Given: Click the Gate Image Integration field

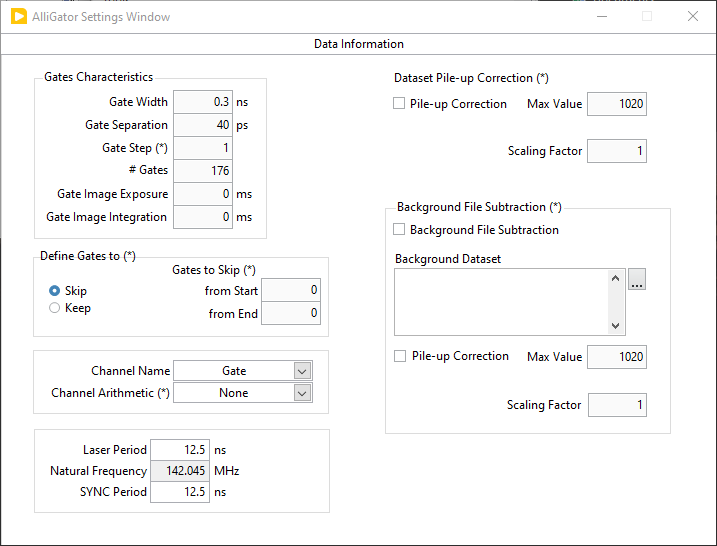Looking at the screenshot, I should pyautogui.click(x=203, y=217).
